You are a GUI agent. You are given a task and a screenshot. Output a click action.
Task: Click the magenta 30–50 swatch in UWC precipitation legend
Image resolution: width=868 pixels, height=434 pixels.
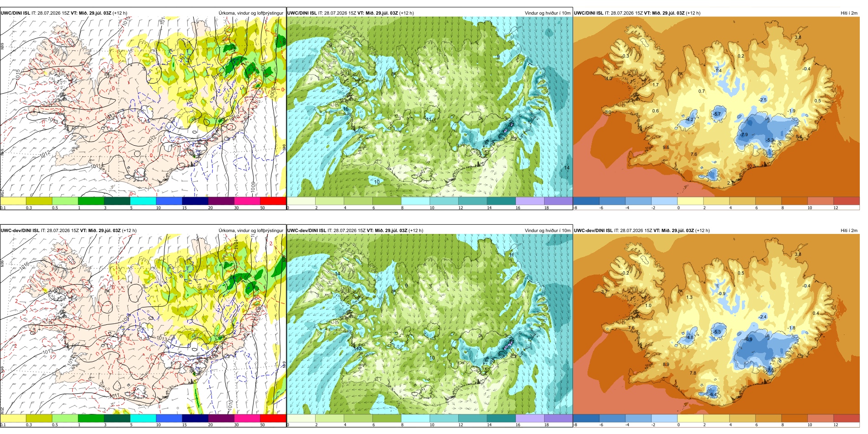coord(247,201)
